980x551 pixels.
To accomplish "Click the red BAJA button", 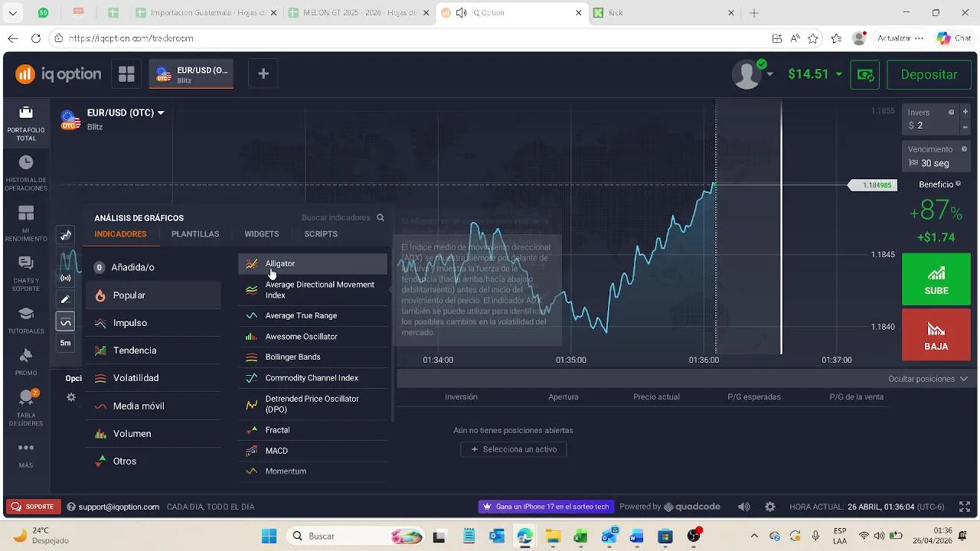I will 936,334.
